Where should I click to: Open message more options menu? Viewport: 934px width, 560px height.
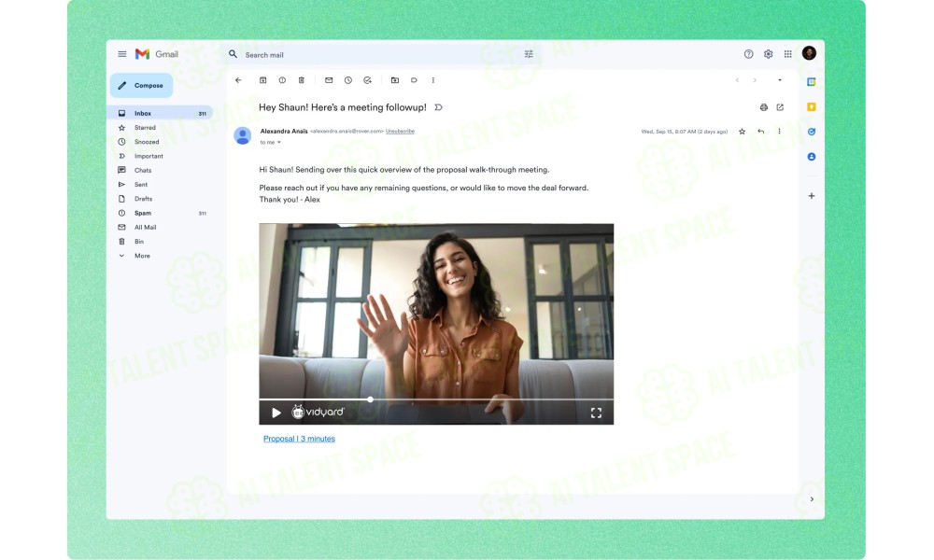click(779, 132)
